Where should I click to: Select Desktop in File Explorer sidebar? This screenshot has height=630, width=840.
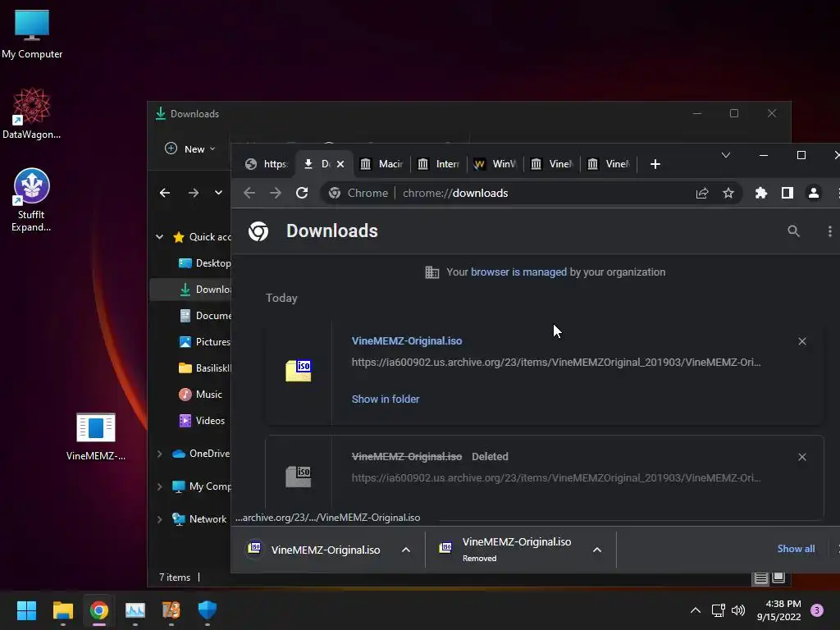[x=204, y=263]
